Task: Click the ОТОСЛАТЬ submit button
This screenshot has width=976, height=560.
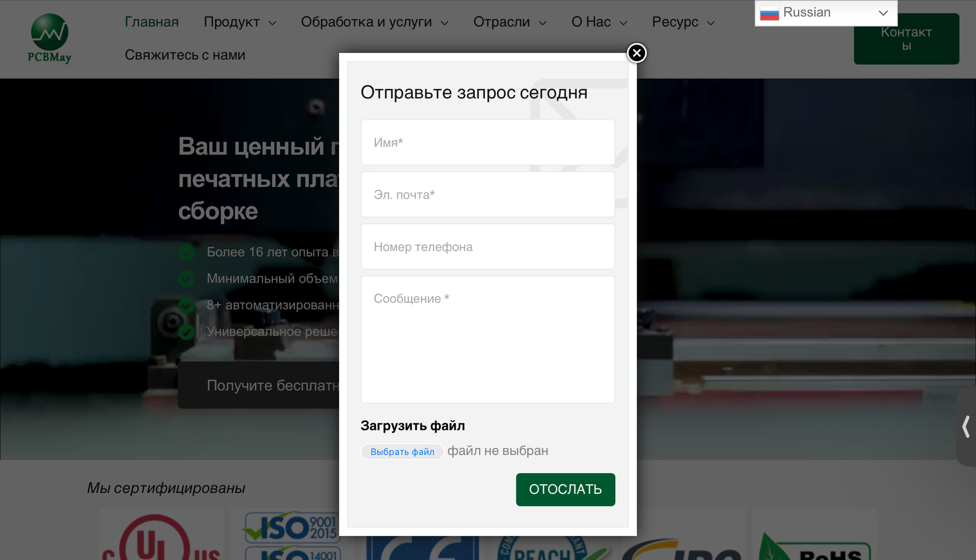Action: point(565,489)
